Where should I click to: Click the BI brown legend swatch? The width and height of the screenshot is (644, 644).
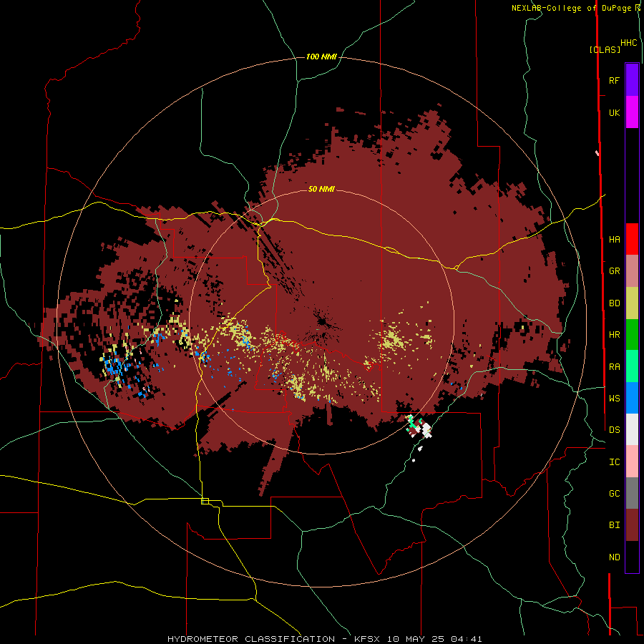632,525
